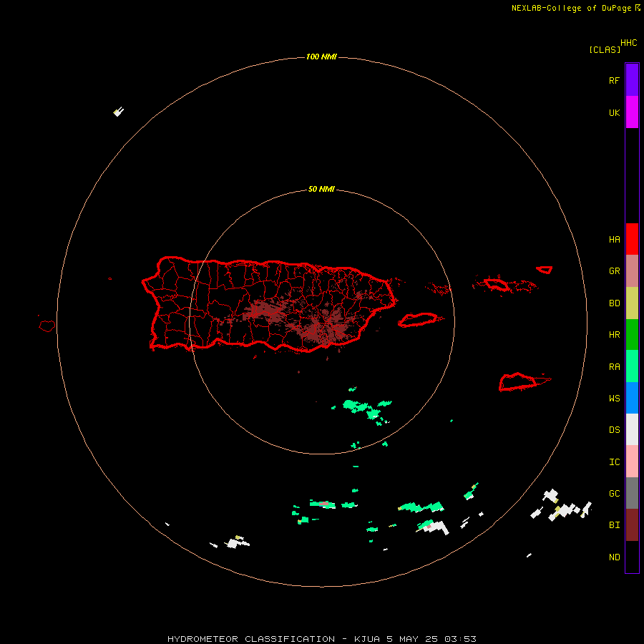Click the Hydrometeor Classification title text

point(251,639)
